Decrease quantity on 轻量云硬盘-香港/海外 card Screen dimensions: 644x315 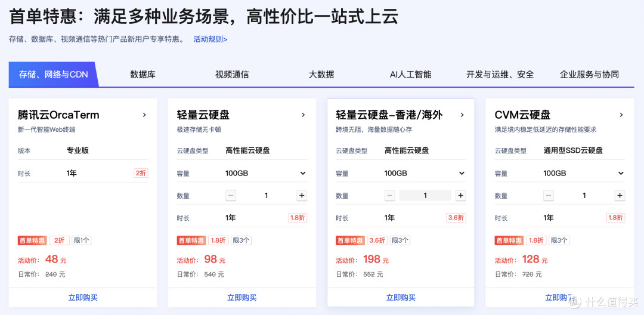(390, 196)
